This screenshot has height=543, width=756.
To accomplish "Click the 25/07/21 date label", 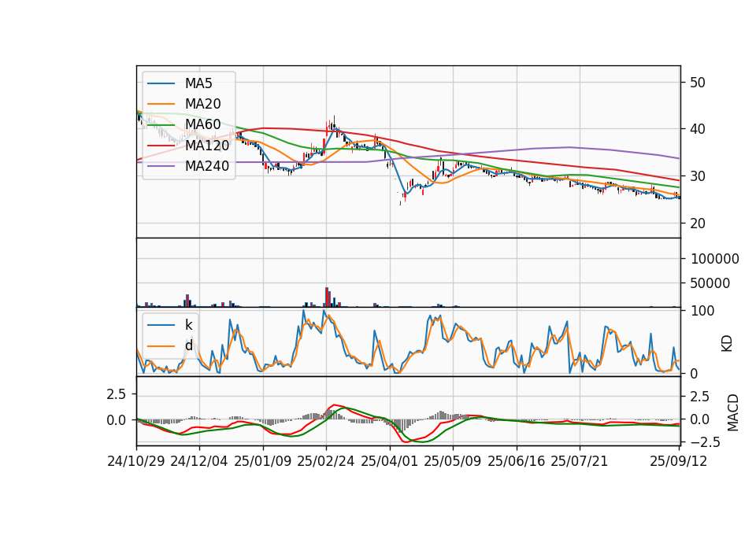I will (580, 461).
